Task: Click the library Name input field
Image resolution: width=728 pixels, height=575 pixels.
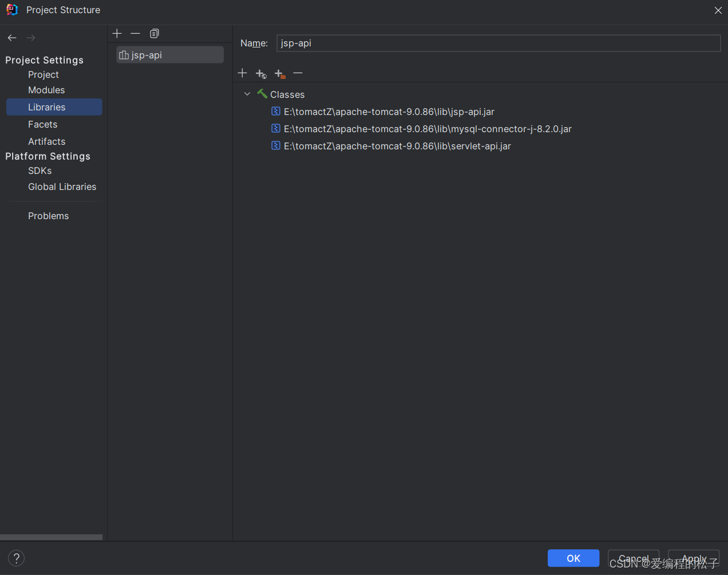Action: 498,43
